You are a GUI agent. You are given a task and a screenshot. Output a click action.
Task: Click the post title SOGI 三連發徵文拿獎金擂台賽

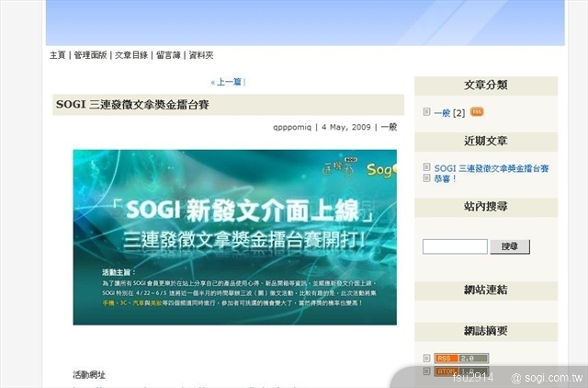click(132, 104)
